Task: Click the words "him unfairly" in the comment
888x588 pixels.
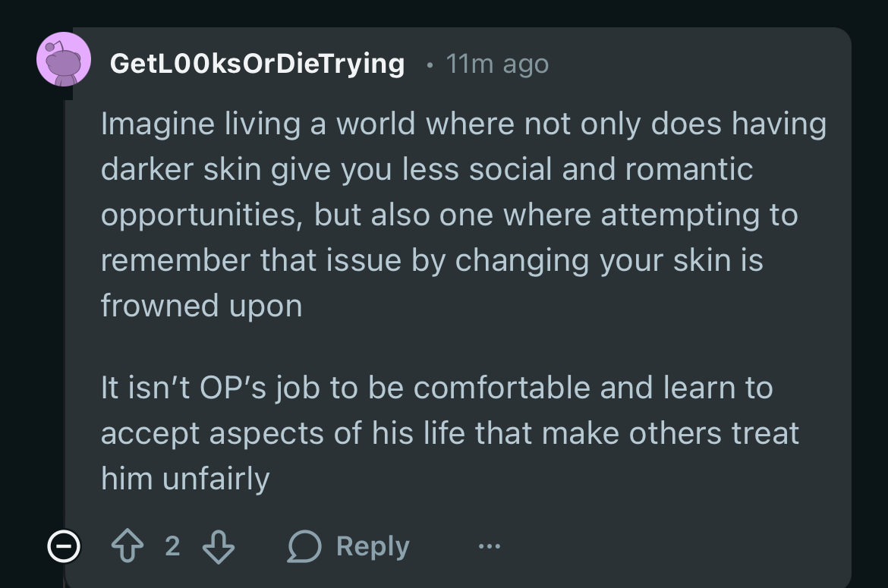Action: click(185, 478)
